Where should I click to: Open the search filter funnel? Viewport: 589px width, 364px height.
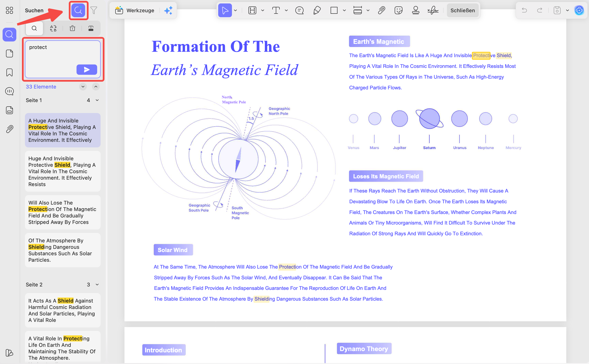(x=94, y=10)
